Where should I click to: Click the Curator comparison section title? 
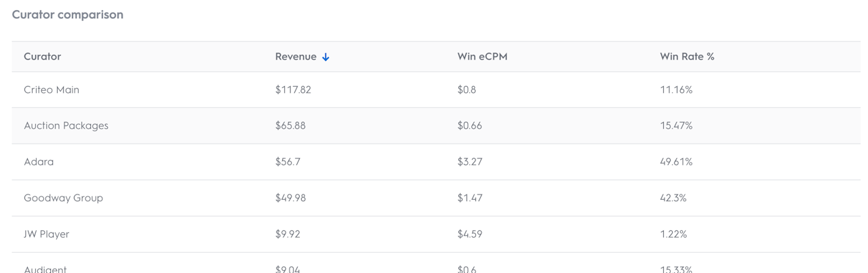[x=67, y=14]
